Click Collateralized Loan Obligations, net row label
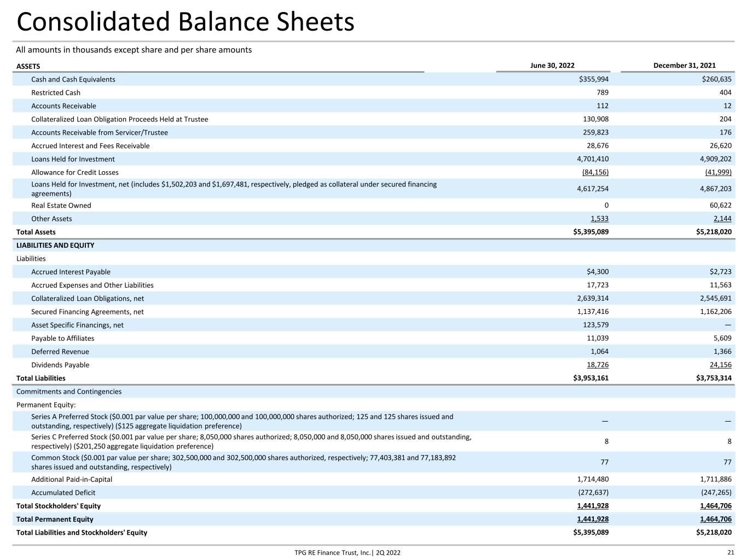This screenshot has height=560, width=747. pyautogui.click(x=88, y=299)
